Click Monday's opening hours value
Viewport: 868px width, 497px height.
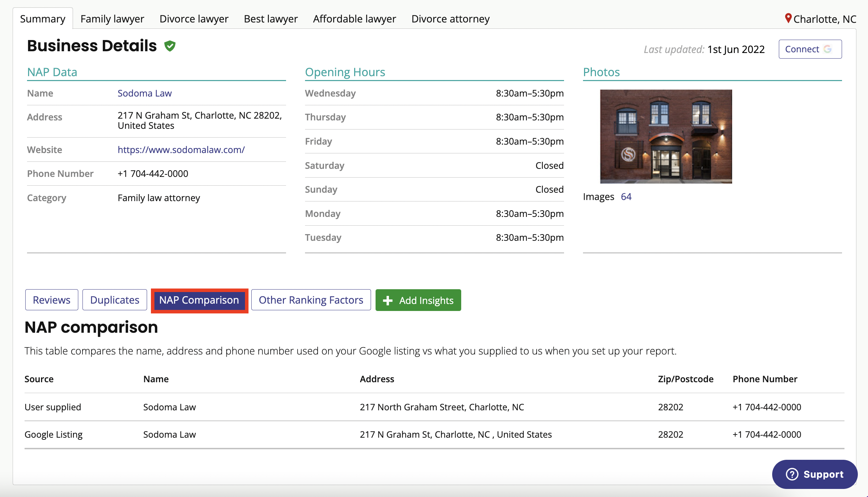click(530, 214)
